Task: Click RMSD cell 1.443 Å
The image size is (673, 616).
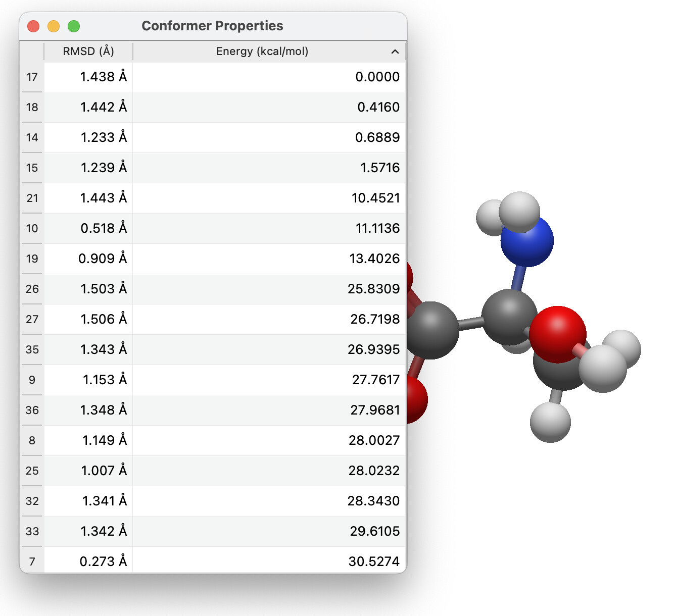Action: click(x=88, y=198)
